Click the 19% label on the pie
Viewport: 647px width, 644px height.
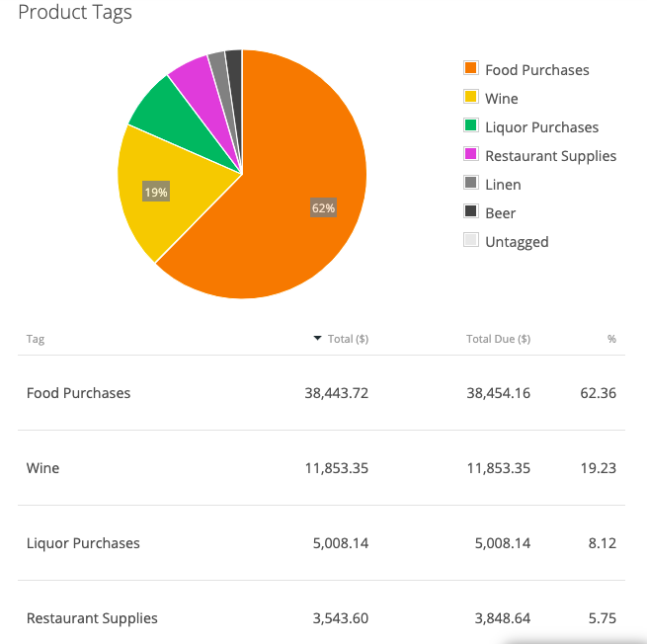pyautogui.click(x=156, y=192)
